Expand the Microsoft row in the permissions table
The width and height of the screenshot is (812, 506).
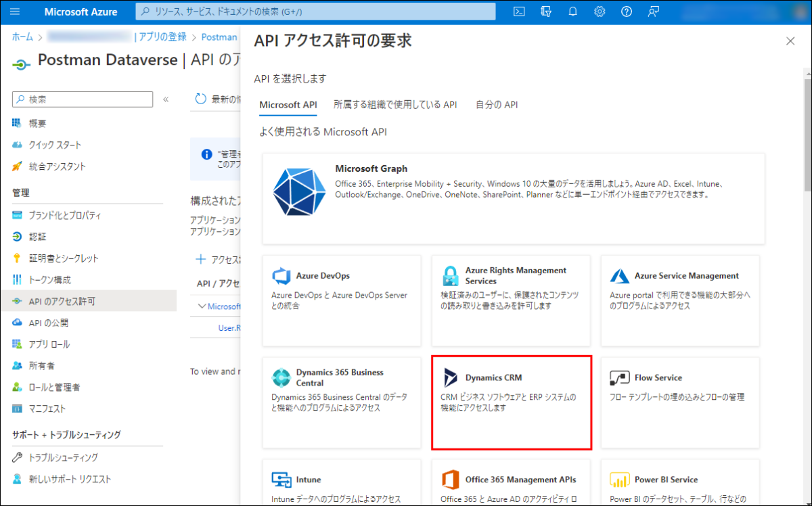point(202,306)
